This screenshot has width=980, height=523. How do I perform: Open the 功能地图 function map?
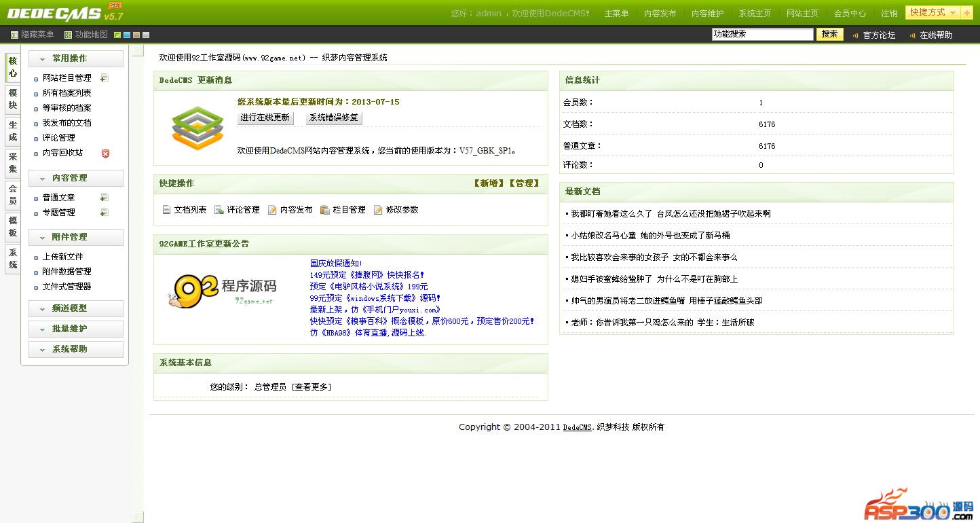(86, 35)
